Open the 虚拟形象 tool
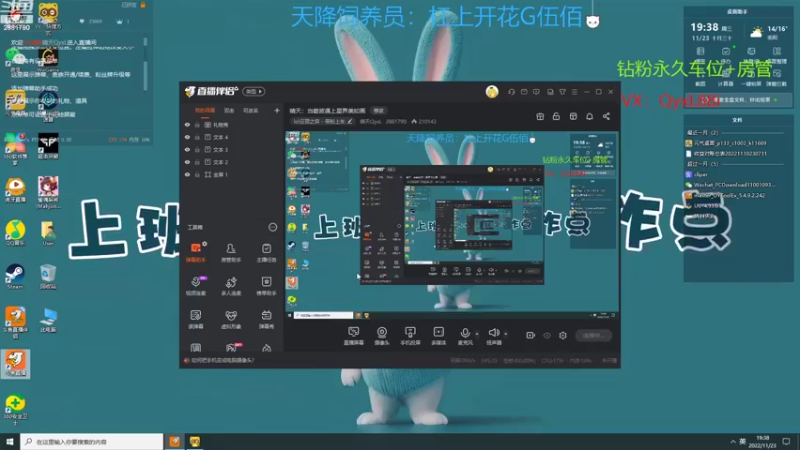 click(x=231, y=319)
